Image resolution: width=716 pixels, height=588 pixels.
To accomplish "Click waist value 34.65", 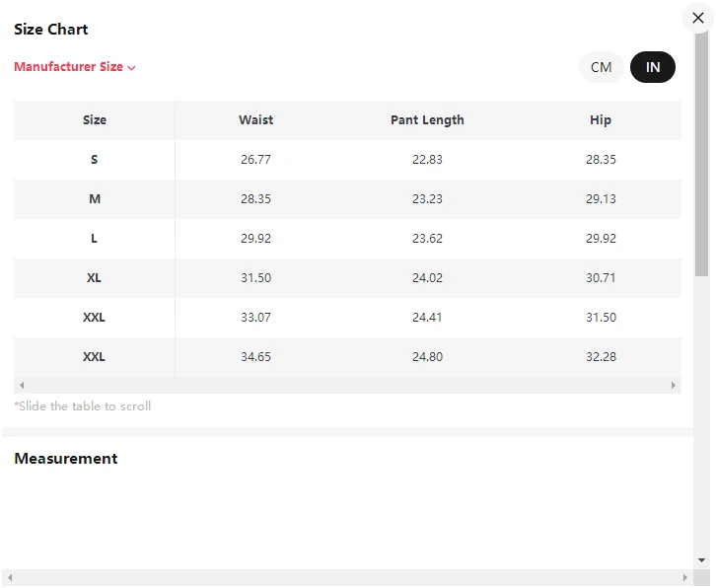I will (x=255, y=356).
